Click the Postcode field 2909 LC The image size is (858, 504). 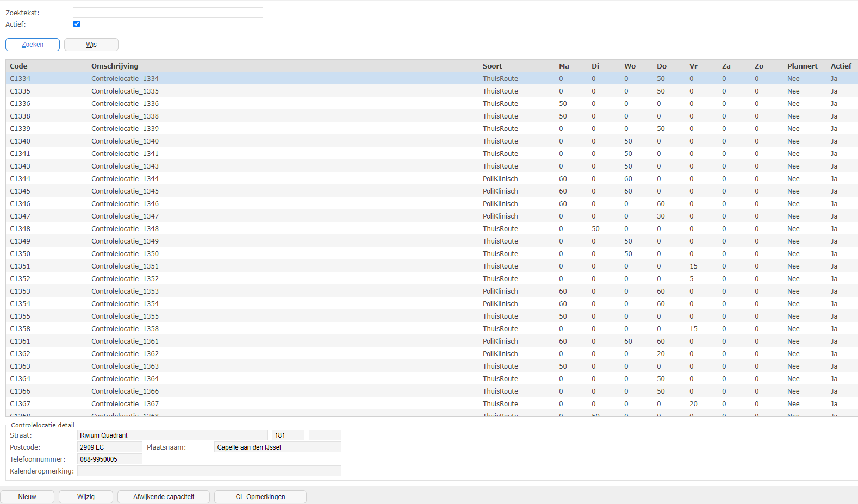[x=110, y=447]
